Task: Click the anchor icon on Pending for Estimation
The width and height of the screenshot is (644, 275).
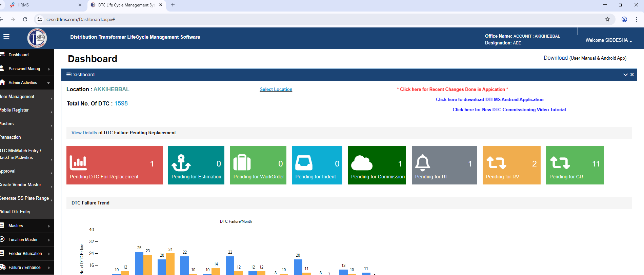Action: pyautogui.click(x=181, y=163)
